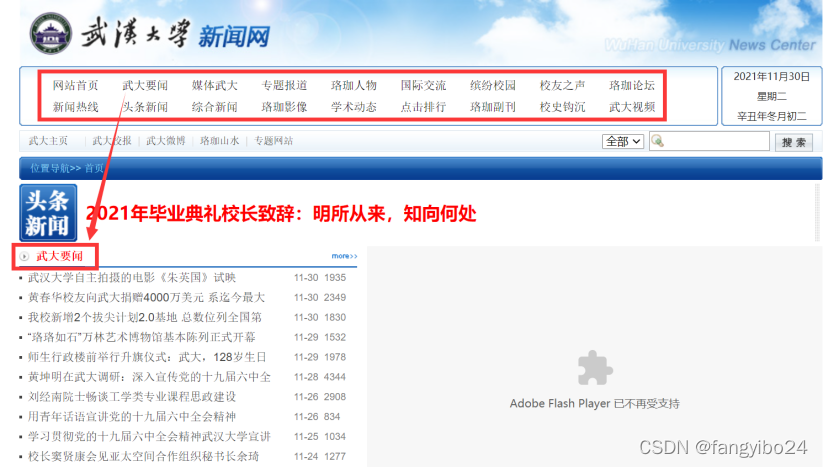
Task: Click the Adobe Flash Player unsupported message
Action: pyautogui.click(x=595, y=404)
